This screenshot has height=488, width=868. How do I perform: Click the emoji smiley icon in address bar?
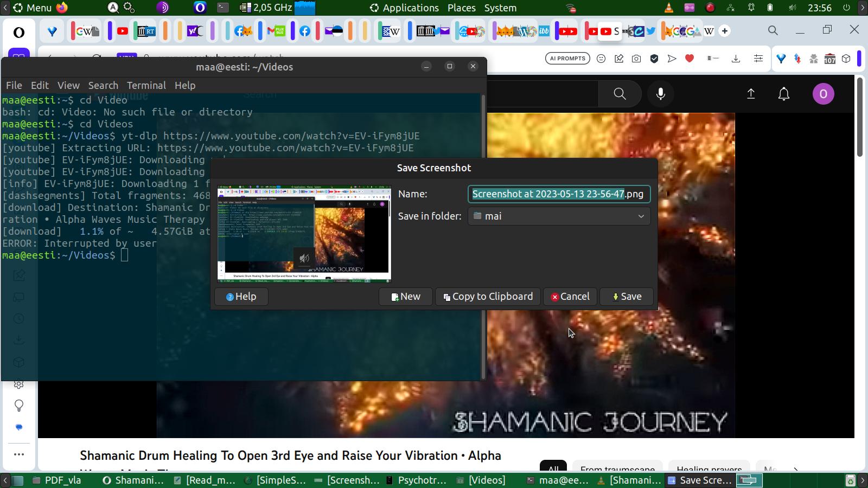(601, 59)
